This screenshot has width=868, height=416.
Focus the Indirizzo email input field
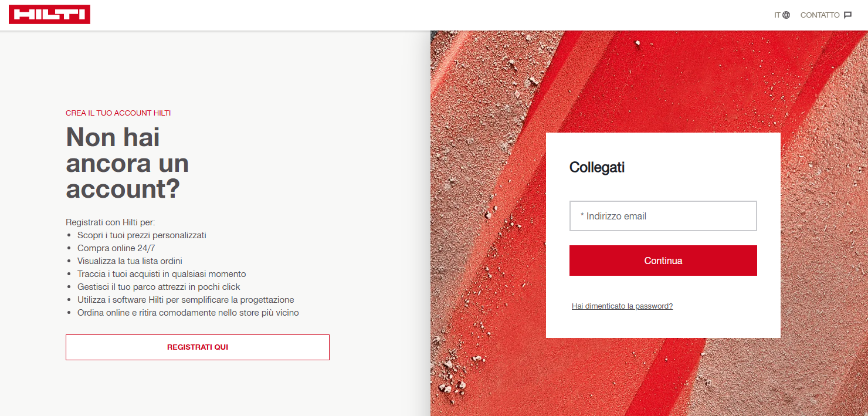click(x=663, y=216)
